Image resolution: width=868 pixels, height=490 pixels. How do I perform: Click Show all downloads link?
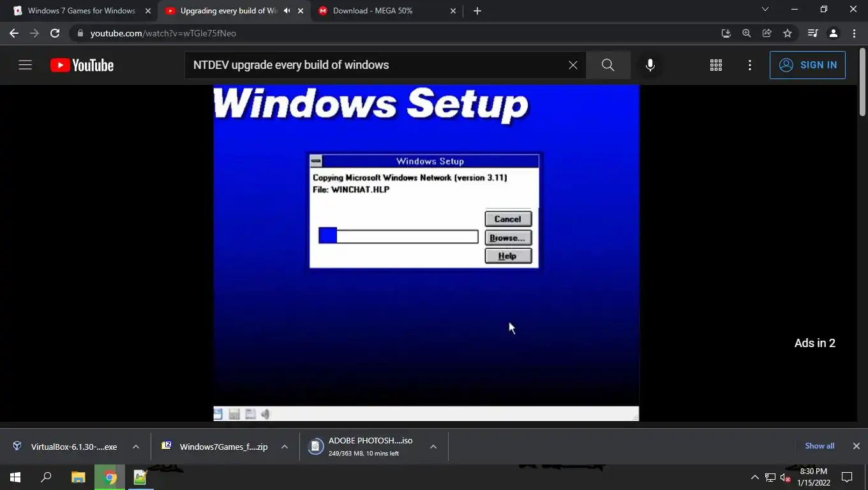pos(819,446)
